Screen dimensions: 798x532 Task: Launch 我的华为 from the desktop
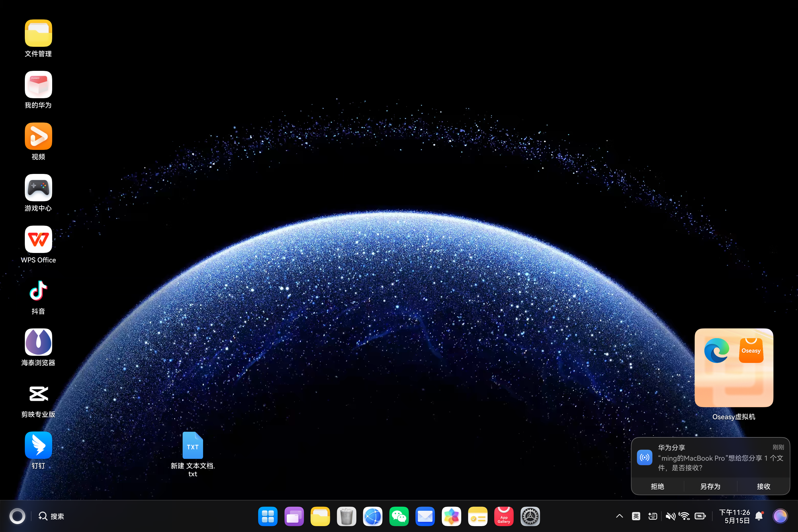(x=38, y=84)
